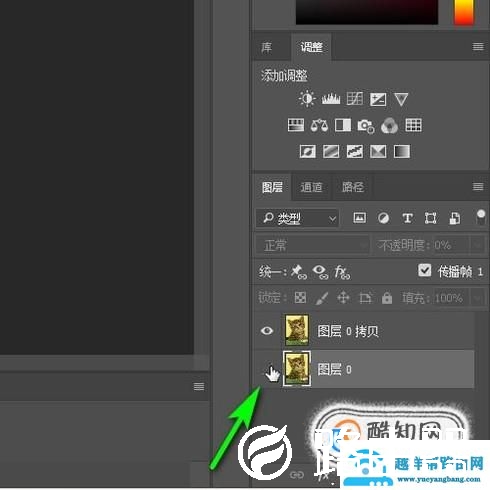Toggle the layer filtering switch
The width and height of the screenshot is (490, 490).
point(480,218)
